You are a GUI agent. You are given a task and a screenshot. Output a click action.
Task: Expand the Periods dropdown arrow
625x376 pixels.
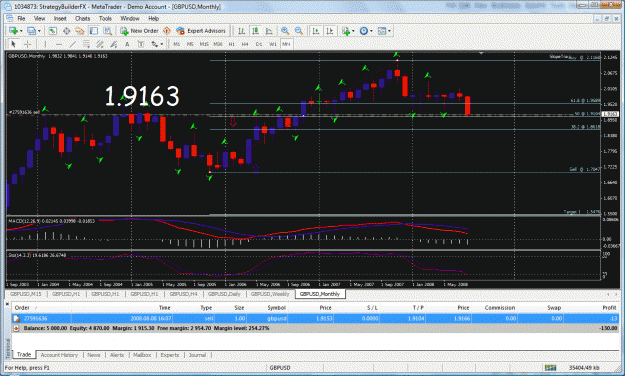pyautogui.click(x=371, y=31)
